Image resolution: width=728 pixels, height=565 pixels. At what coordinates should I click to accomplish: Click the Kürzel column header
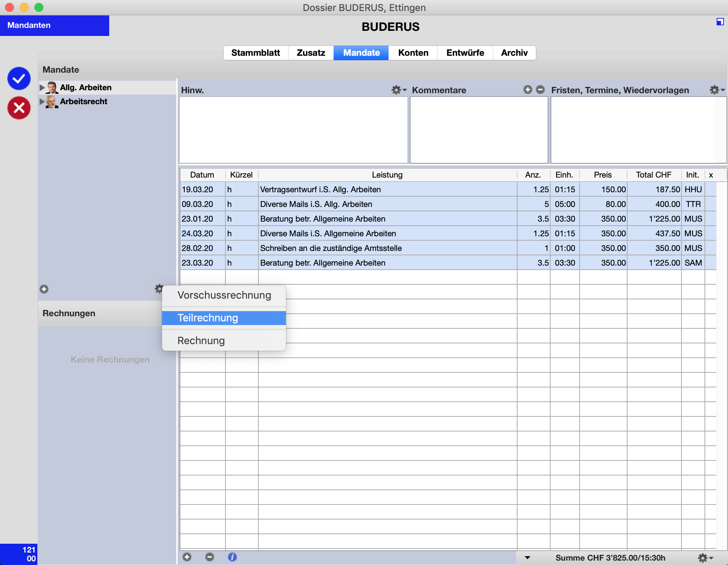click(242, 175)
